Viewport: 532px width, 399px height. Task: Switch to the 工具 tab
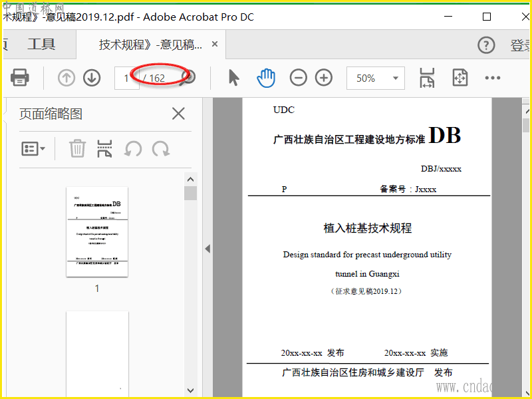click(41, 44)
